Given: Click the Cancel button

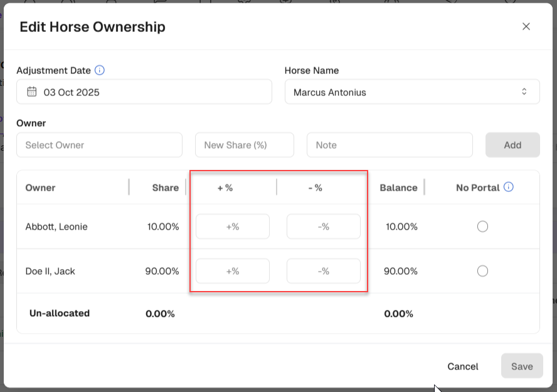Looking at the screenshot, I should 462,366.
